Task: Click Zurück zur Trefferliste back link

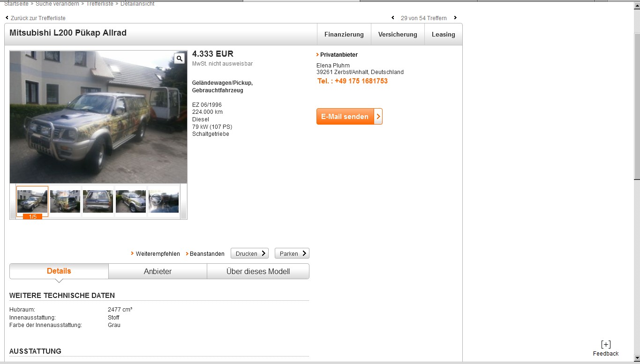Action: tap(38, 18)
